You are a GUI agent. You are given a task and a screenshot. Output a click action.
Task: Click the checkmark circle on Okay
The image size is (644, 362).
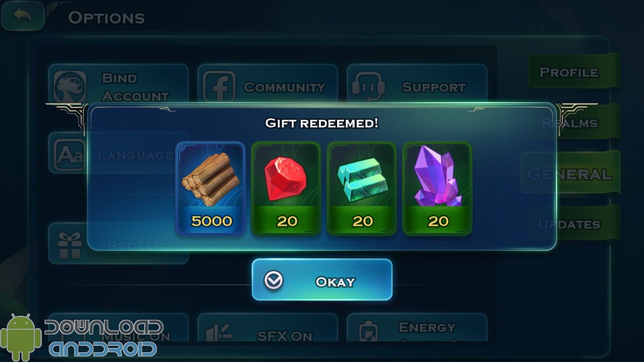[274, 280]
